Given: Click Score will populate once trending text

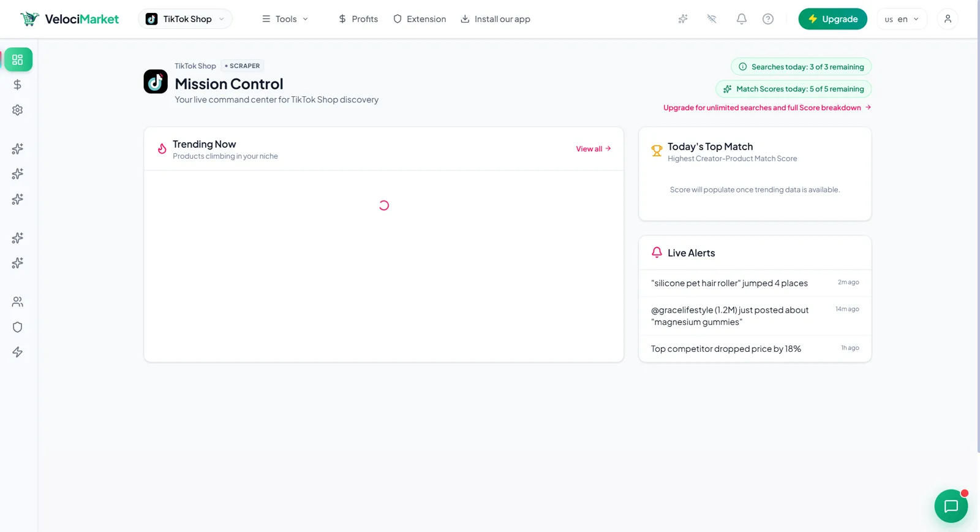Looking at the screenshot, I should click(755, 190).
